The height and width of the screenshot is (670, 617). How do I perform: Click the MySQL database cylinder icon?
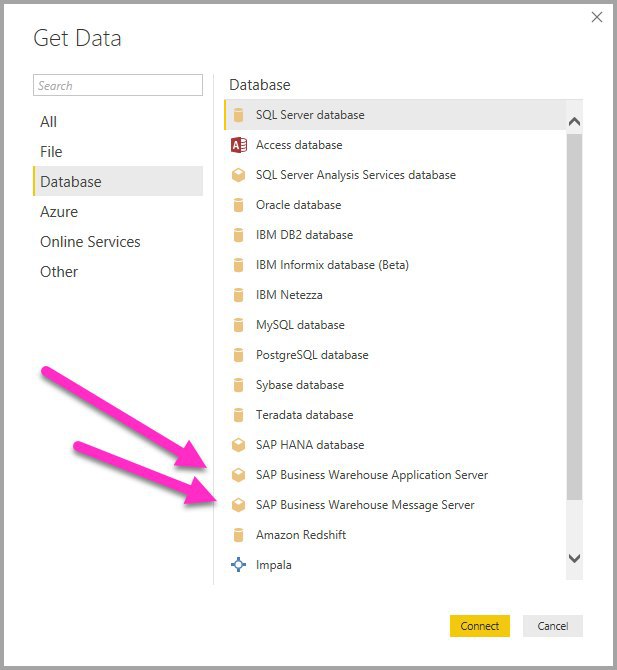[238, 325]
